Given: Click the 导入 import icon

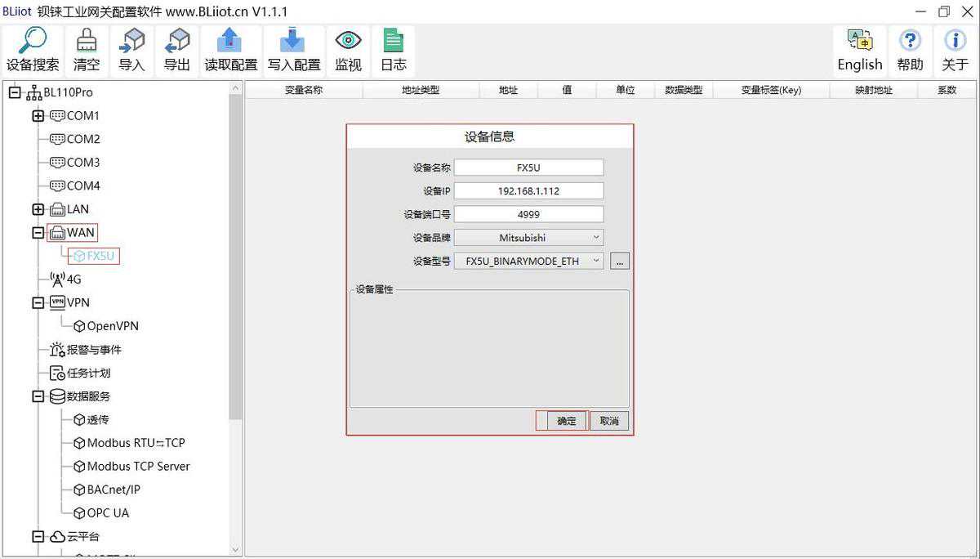Looking at the screenshot, I should pyautogui.click(x=131, y=41).
